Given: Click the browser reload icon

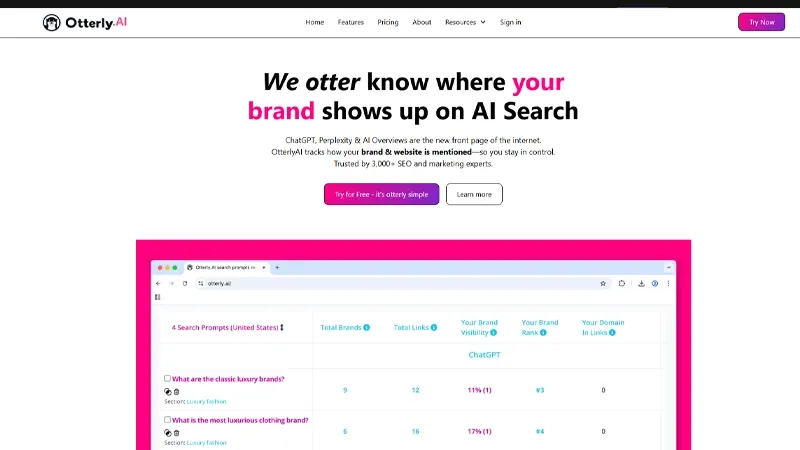Looking at the screenshot, I should tap(184, 283).
